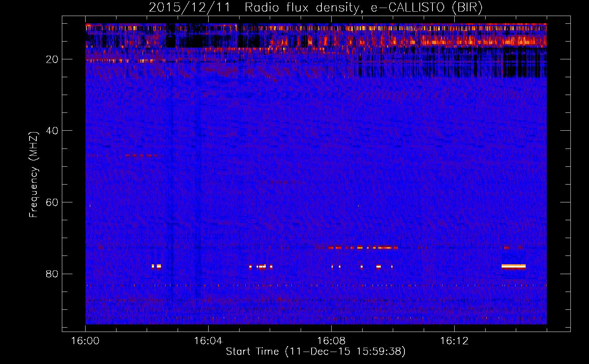Click the '80' frequency tick label
Viewport: 589px width, 364px height.
coord(52,274)
